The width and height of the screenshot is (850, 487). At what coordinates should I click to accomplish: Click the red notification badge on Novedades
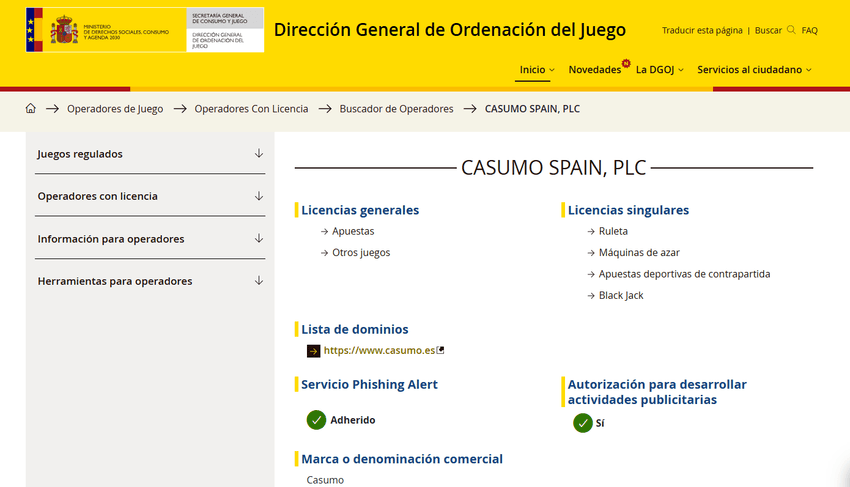tap(626, 63)
